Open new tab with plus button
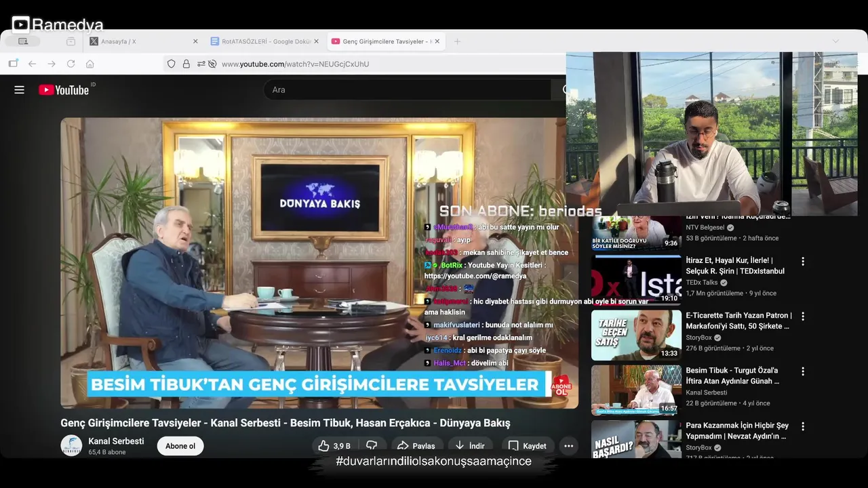Image resolution: width=868 pixels, height=488 pixels. coord(457,41)
